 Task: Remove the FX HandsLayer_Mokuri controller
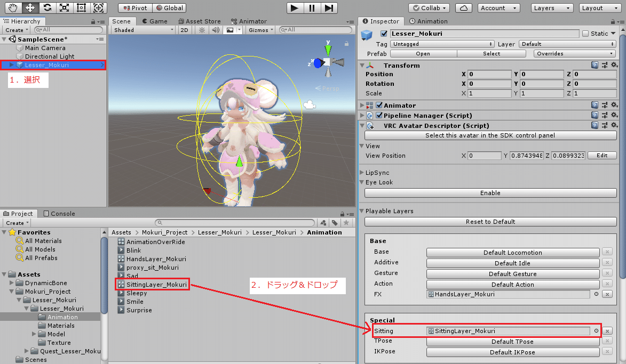tap(607, 294)
